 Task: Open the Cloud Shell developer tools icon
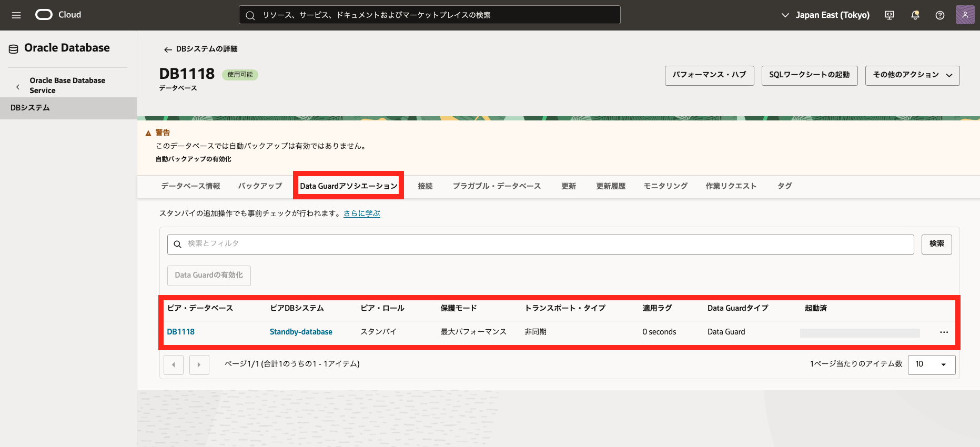pos(890,15)
